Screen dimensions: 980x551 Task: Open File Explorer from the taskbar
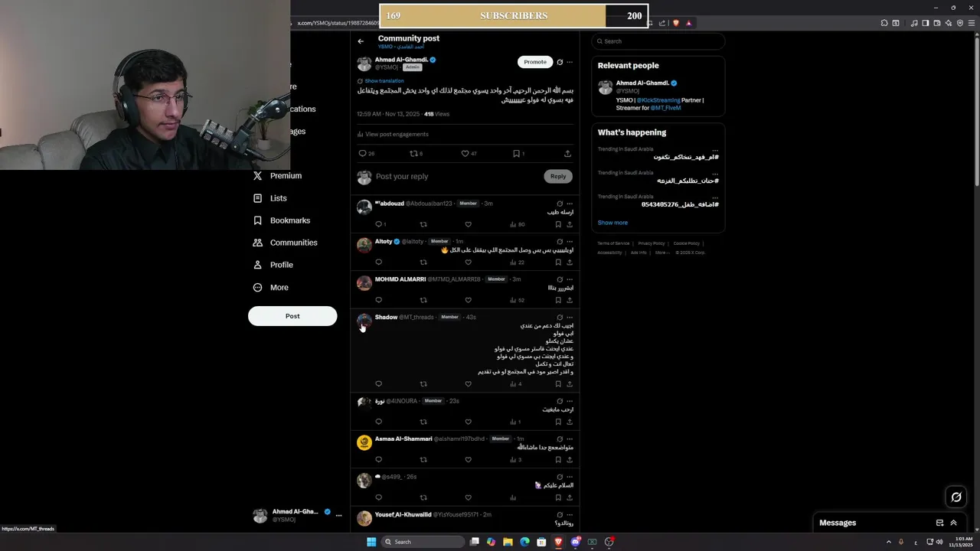click(x=508, y=542)
